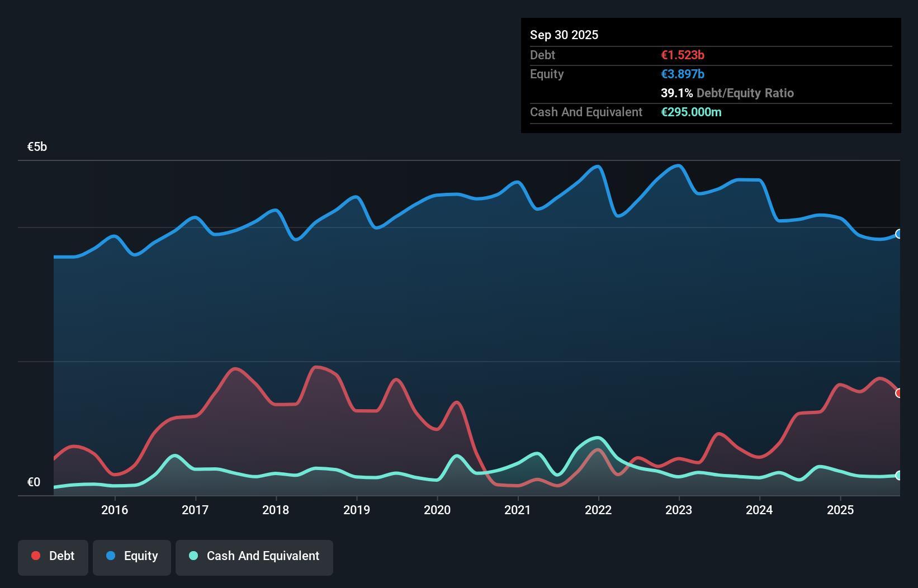Select the Debt endpoint marker on the chart
The image size is (918, 588).
pyautogui.click(x=899, y=393)
